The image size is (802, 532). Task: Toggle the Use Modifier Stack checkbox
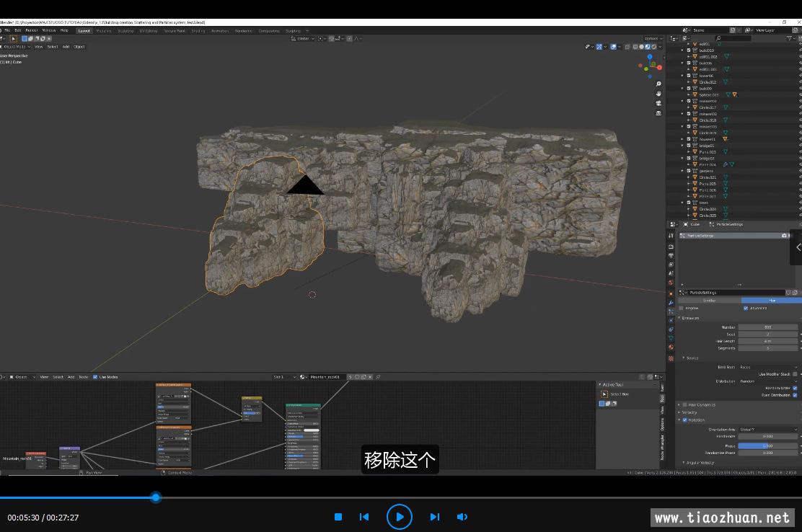(x=795, y=374)
